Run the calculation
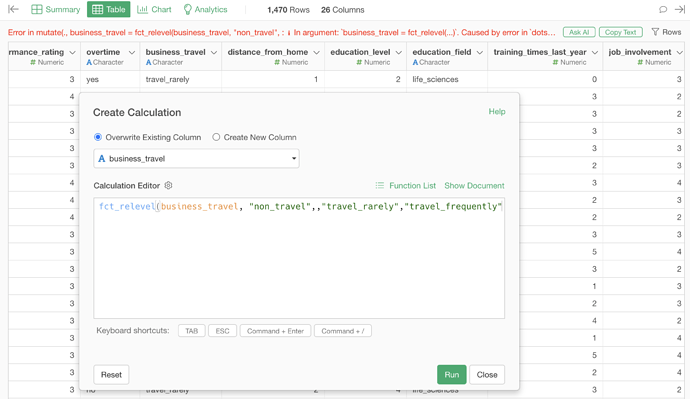Viewport: 690px width, 399px height. pos(451,375)
